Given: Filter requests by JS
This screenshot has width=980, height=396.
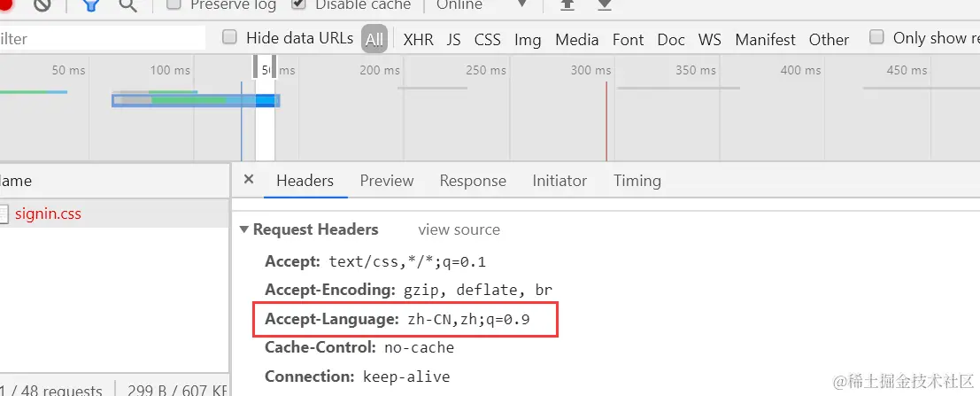Looking at the screenshot, I should [x=454, y=39].
